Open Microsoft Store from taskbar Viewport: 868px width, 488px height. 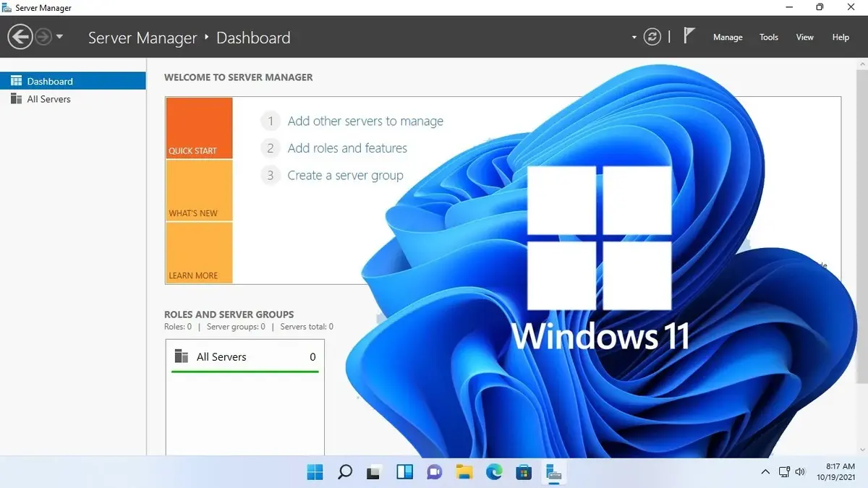pos(524,473)
